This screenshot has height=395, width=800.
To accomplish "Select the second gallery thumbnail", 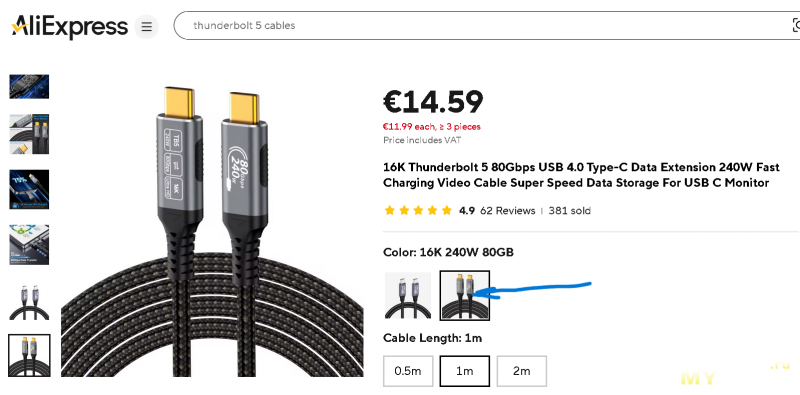I will (x=29, y=134).
